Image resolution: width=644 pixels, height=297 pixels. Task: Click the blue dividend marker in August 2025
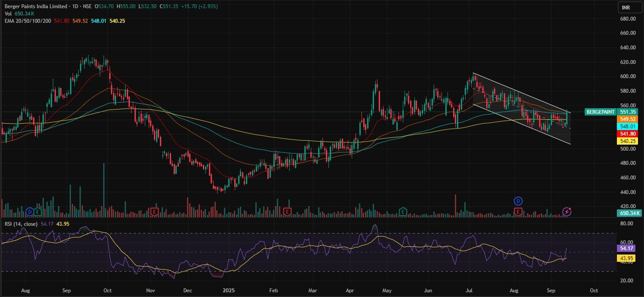click(x=518, y=201)
